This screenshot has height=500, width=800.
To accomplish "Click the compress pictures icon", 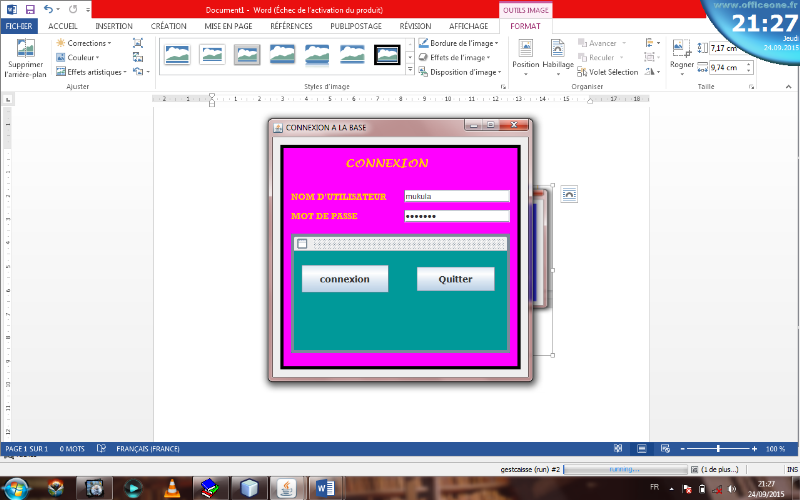I will [138, 43].
